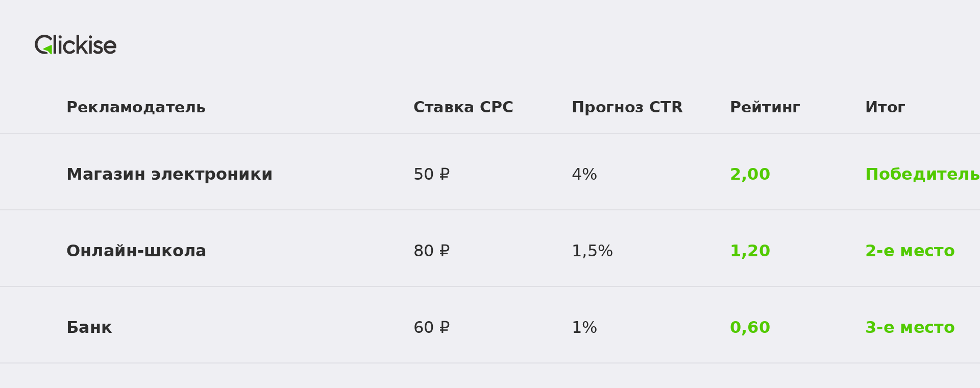Select the 3-е место result label
Viewport: 980px width, 388px height.
[x=910, y=328]
